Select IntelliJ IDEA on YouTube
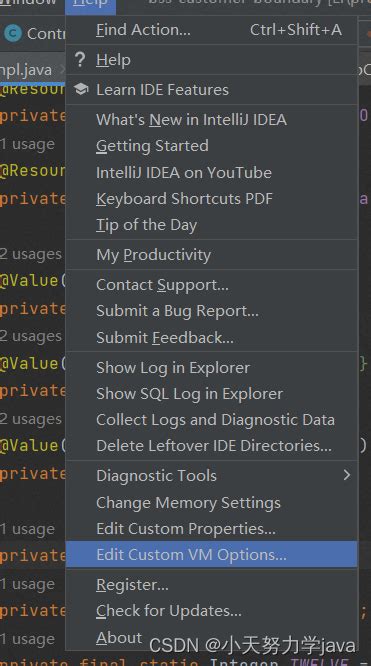371x666 pixels. click(x=212, y=172)
